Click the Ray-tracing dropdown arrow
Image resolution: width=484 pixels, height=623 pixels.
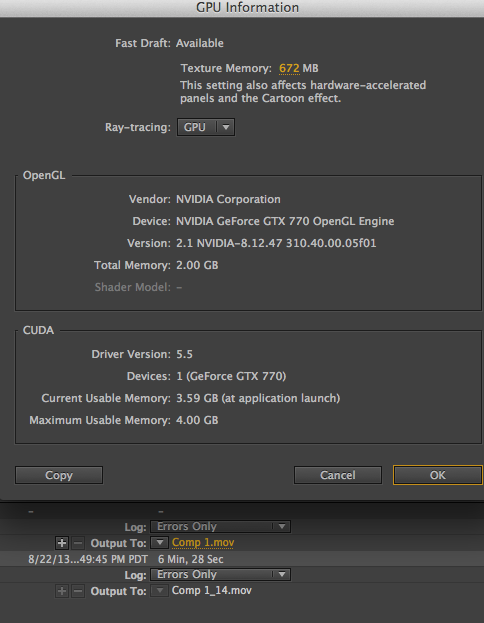(x=226, y=127)
